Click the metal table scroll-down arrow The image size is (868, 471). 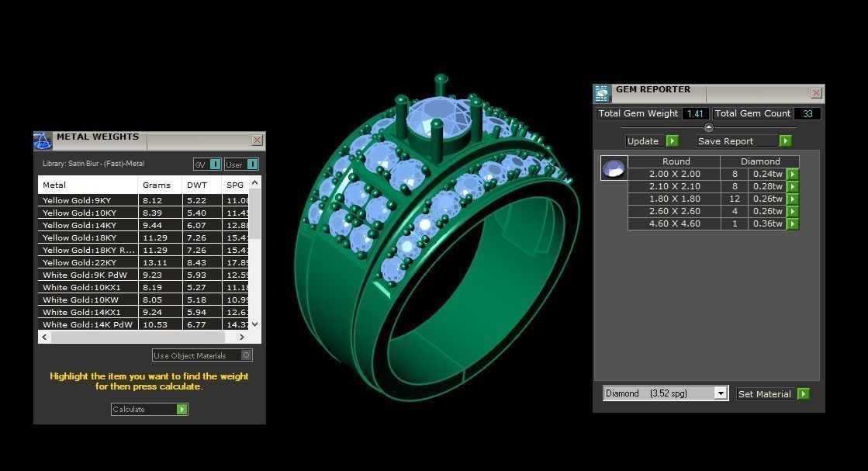[x=254, y=324]
